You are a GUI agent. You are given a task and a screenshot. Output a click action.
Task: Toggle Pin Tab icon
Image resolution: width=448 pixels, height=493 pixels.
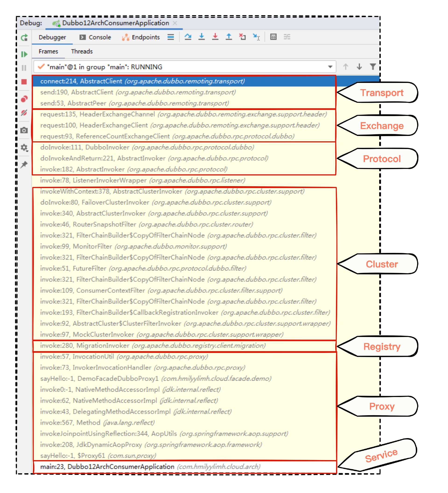tap(24, 164)
